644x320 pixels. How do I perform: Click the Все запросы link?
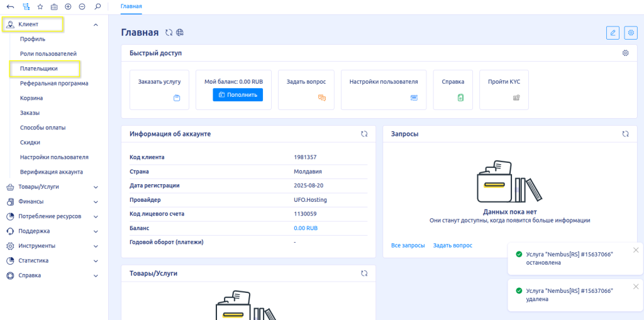408,245
